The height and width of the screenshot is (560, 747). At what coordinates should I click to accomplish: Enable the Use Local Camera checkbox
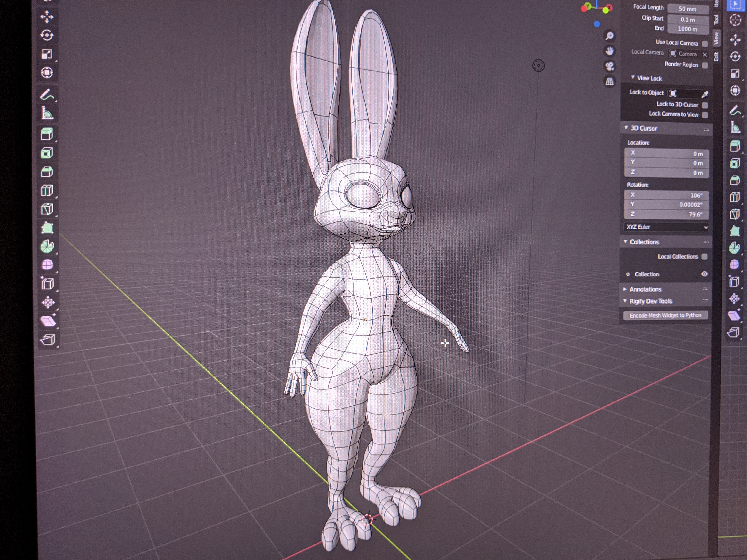(x=705, y=44)
